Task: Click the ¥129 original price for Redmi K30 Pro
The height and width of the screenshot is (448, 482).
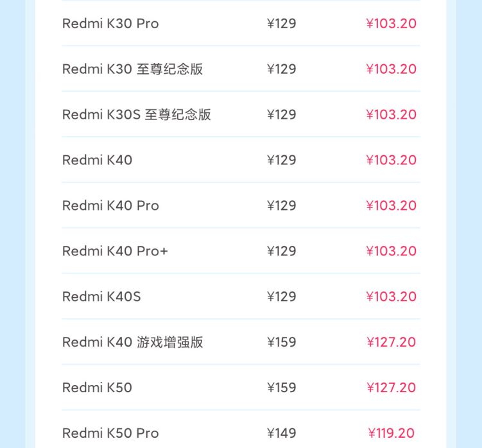Action: click(x=281, y=24)
